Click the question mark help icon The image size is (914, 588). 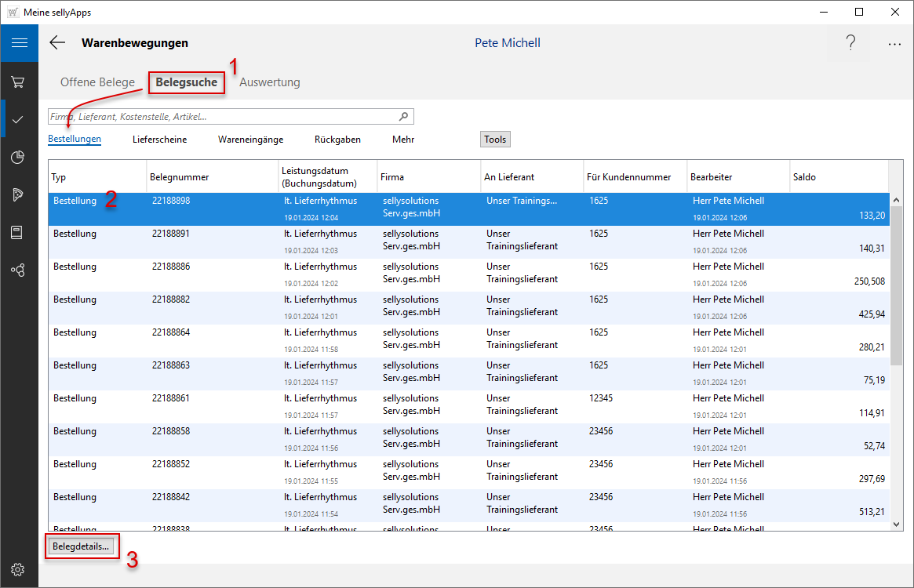850,43
